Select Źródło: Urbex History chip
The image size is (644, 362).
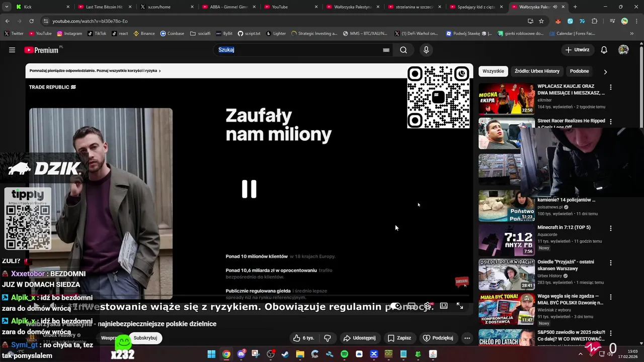pos(537,71)
